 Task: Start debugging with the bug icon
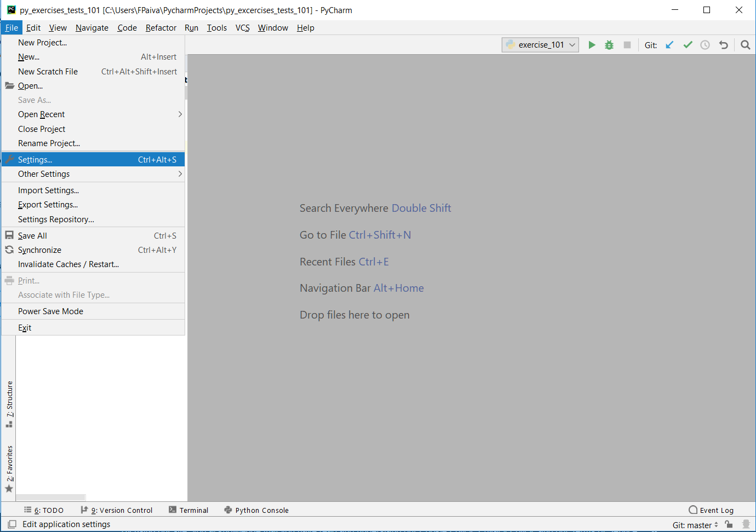[x=609, y=45]
